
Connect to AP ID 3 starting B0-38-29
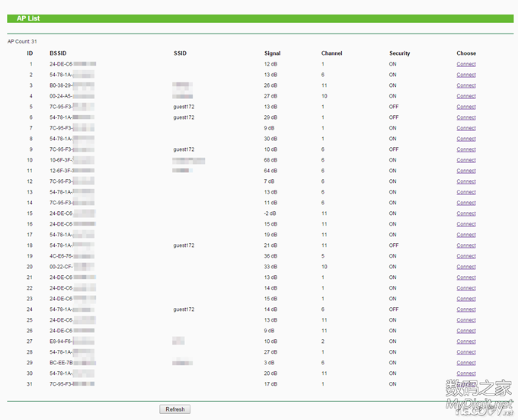pos(466,85)
